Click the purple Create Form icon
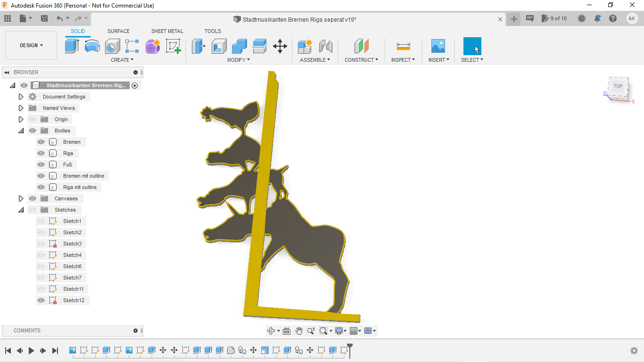Screen dimensions: 644x362 point(153,46)
